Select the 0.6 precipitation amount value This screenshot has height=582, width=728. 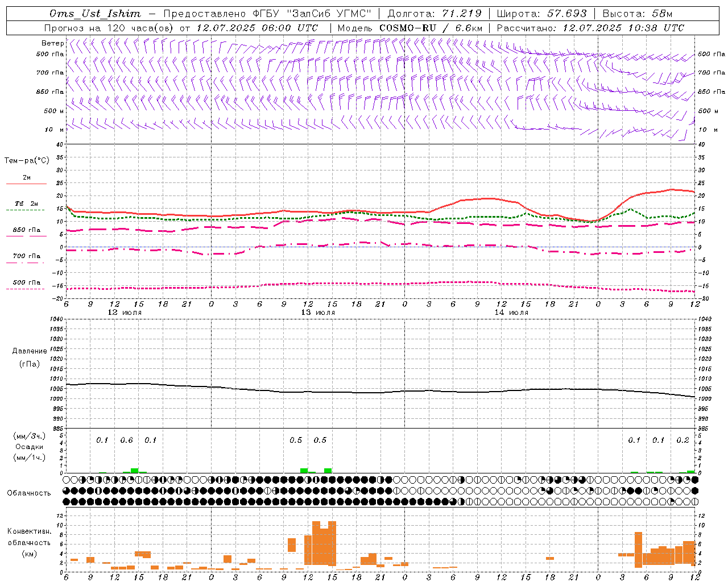[126, 440]
